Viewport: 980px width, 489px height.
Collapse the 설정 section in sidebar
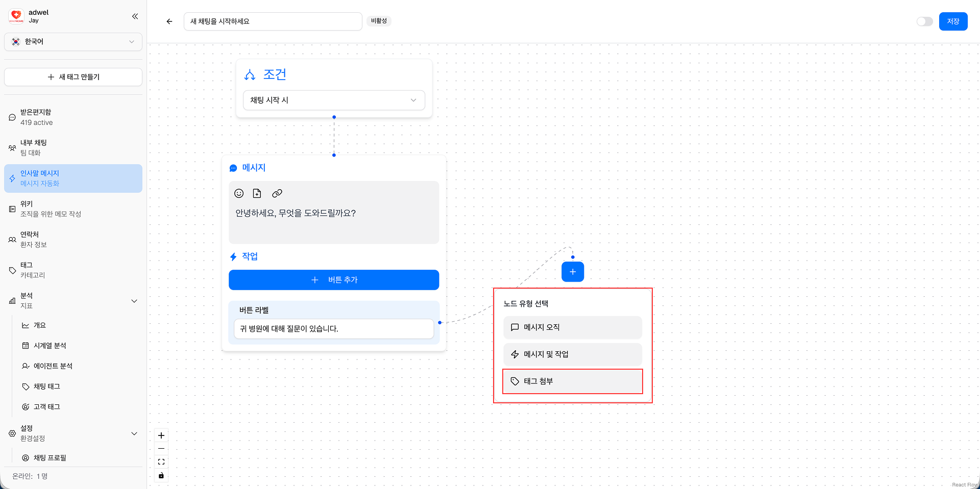click(134, 433)
